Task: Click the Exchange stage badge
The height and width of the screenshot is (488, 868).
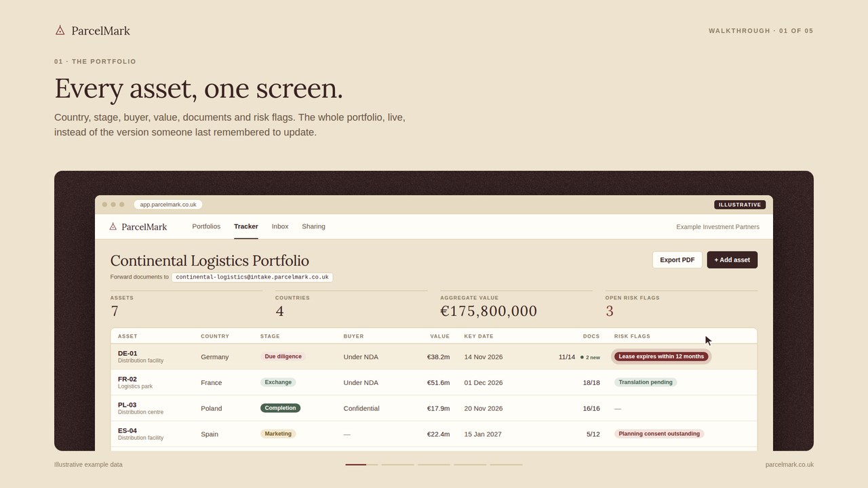Action: [x=278, y=382]
